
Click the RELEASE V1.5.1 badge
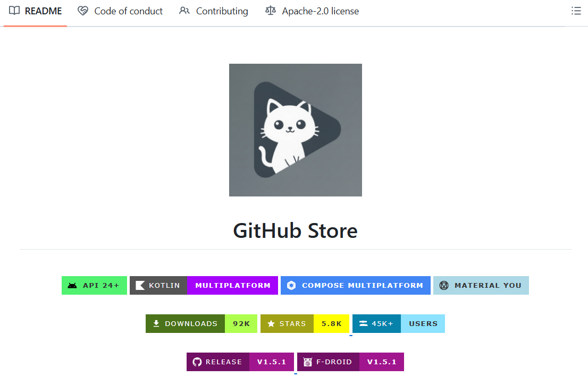(240, 362)
